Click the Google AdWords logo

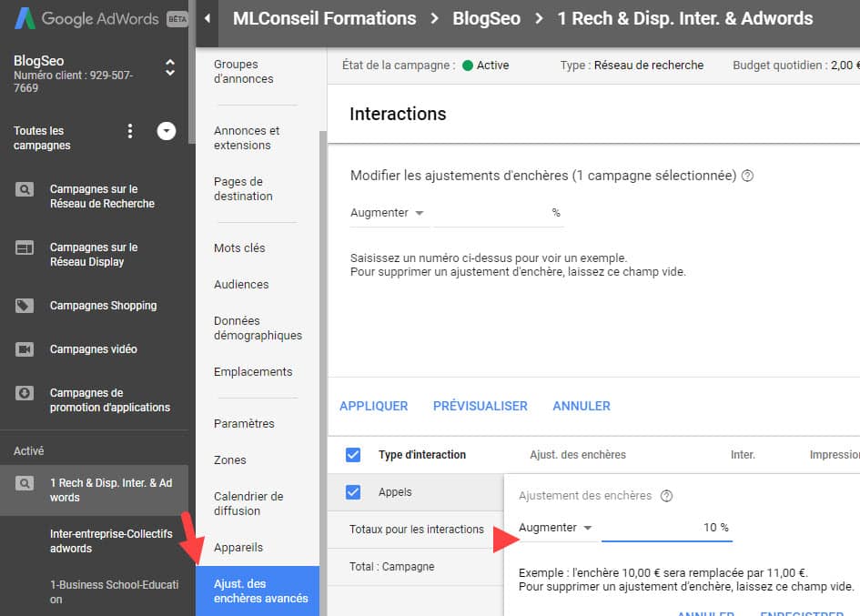(100, 18)
